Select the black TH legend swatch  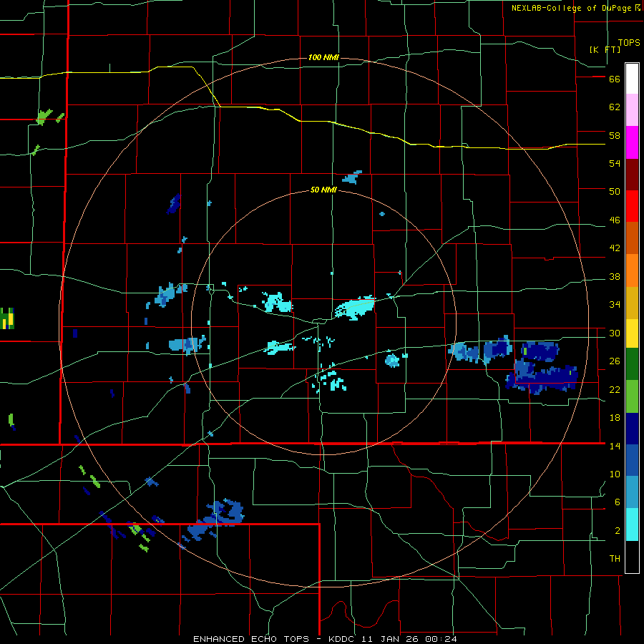point(632,557)
